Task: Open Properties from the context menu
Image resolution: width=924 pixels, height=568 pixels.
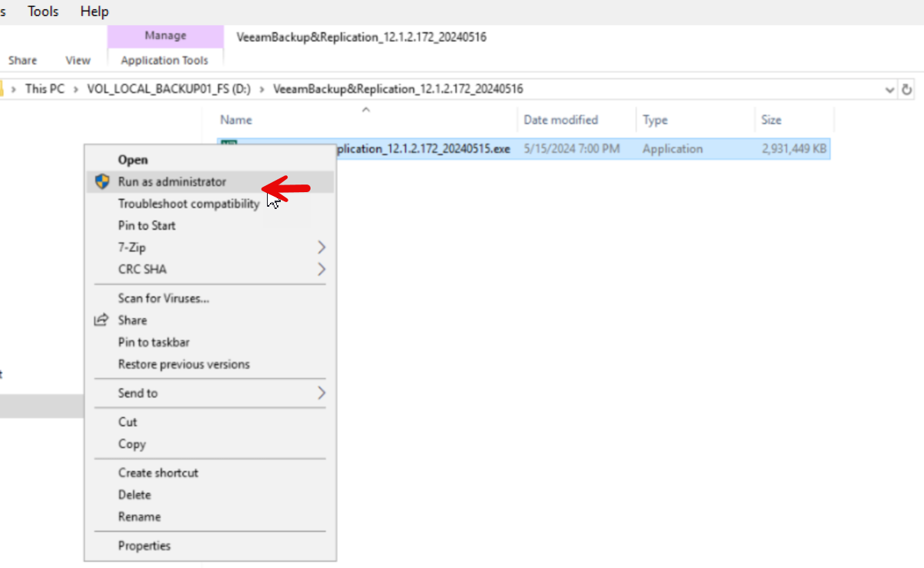Action: pos(210,546)
